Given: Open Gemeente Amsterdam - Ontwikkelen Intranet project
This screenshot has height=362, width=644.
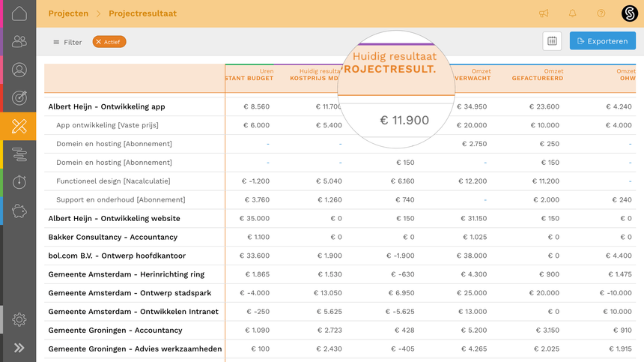Looking at the screenshot, I should coord(133,312).
